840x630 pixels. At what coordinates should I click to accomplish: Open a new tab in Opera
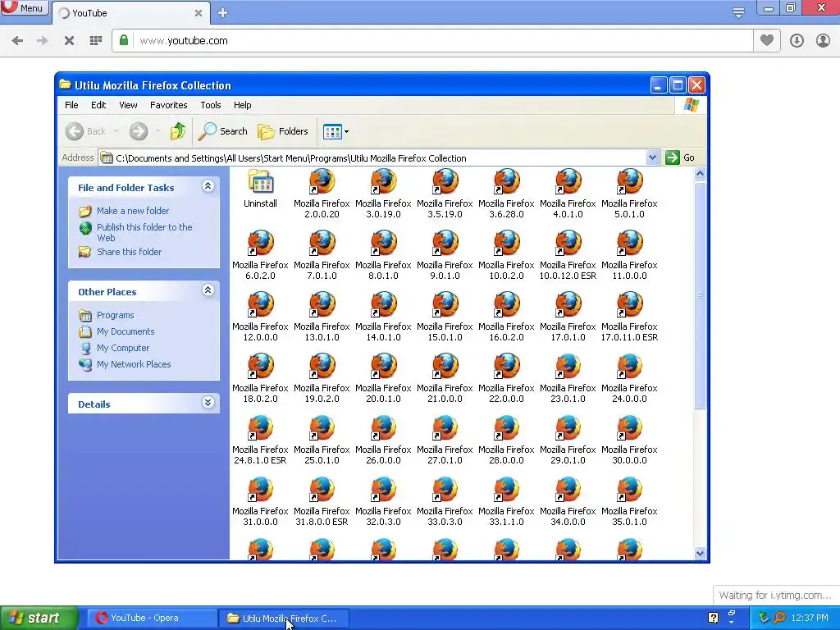(x=223, y=13)
